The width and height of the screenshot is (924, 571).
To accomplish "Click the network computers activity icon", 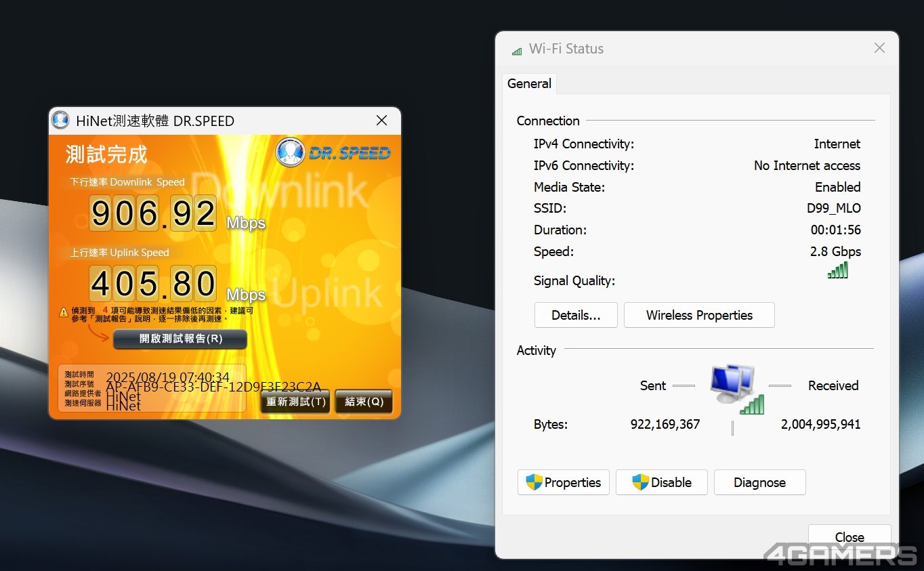I will click(736, 389).
